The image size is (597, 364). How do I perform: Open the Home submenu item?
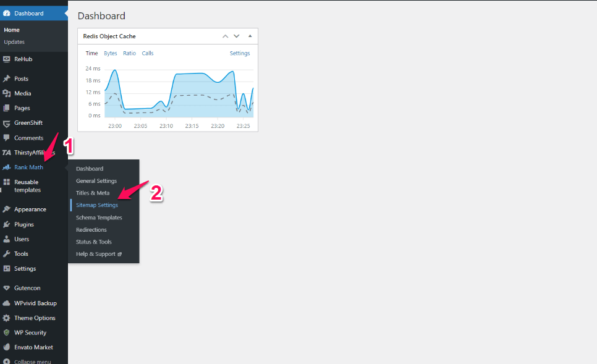point(12,30)
